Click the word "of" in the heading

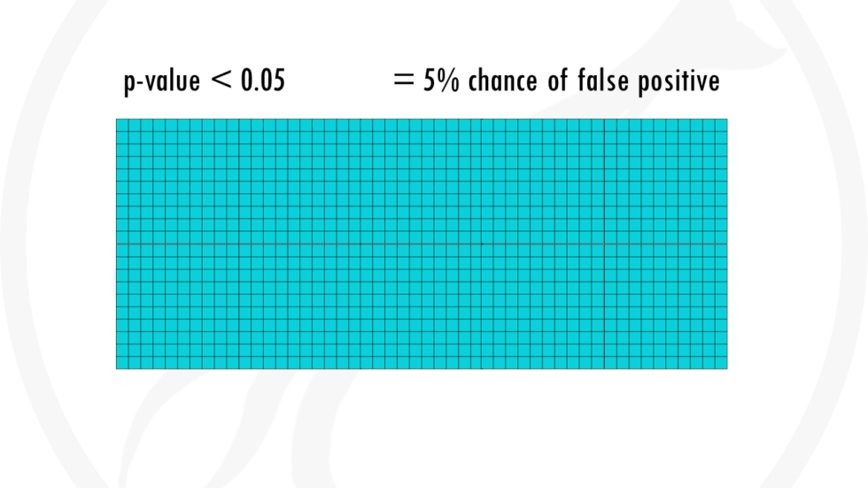tap(557, 81)
